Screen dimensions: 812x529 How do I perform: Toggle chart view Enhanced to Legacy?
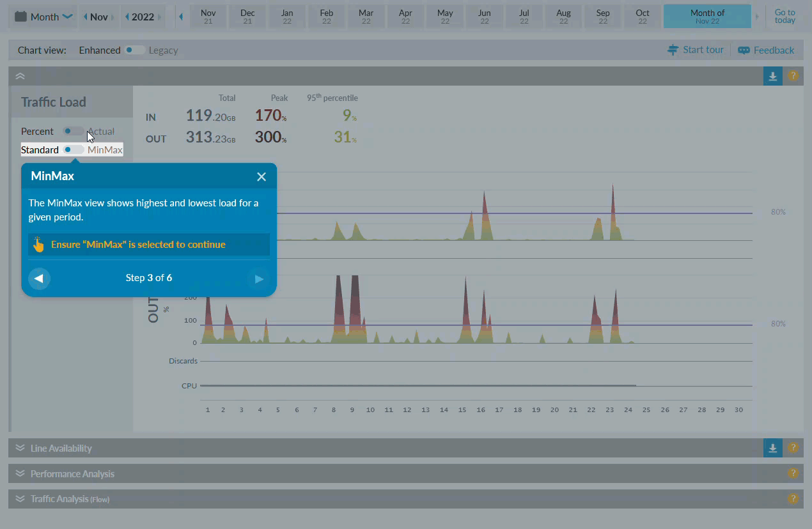click(134, 50)
